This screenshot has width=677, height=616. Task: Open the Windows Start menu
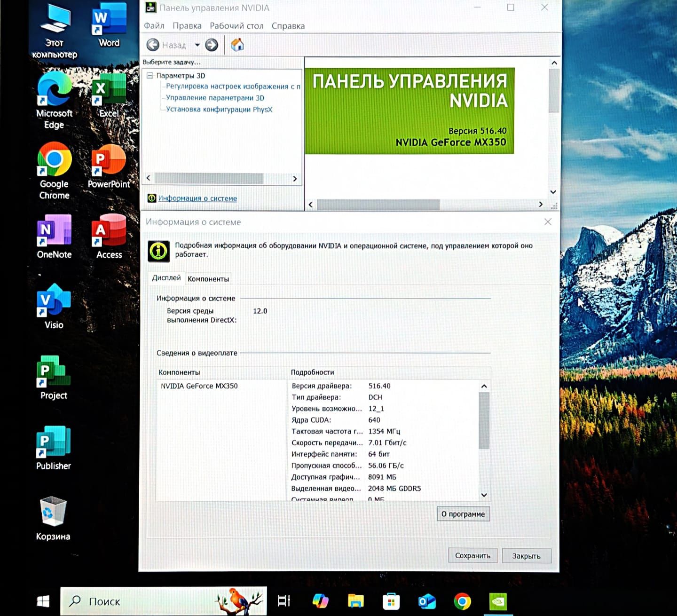click(43, 601)
